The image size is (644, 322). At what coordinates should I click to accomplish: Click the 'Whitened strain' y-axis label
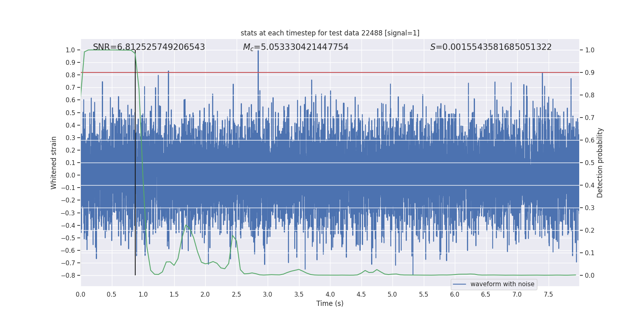54,163
